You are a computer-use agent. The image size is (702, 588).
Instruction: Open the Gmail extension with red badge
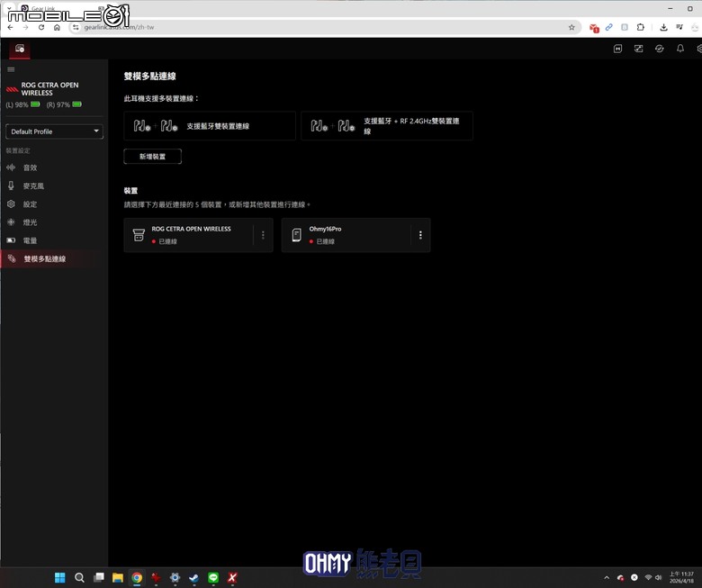tap(594, 28)
